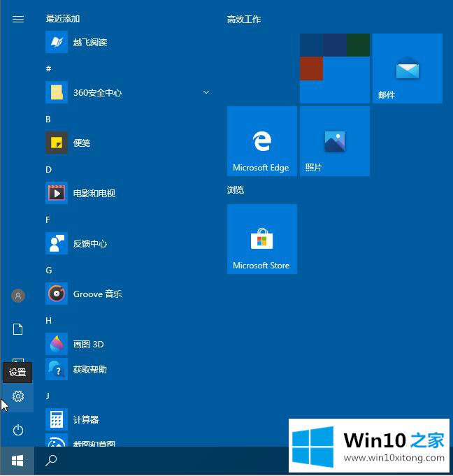The image size is (453, 476).
Task: Jump via the F letter header
Action: pyautogui.click(x=48, y=219)
